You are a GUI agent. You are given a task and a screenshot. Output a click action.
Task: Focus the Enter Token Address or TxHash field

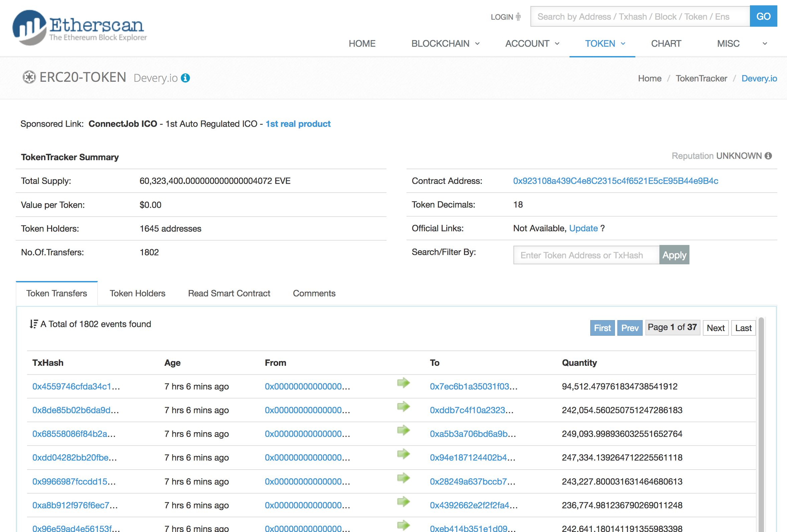coord(586,255)
